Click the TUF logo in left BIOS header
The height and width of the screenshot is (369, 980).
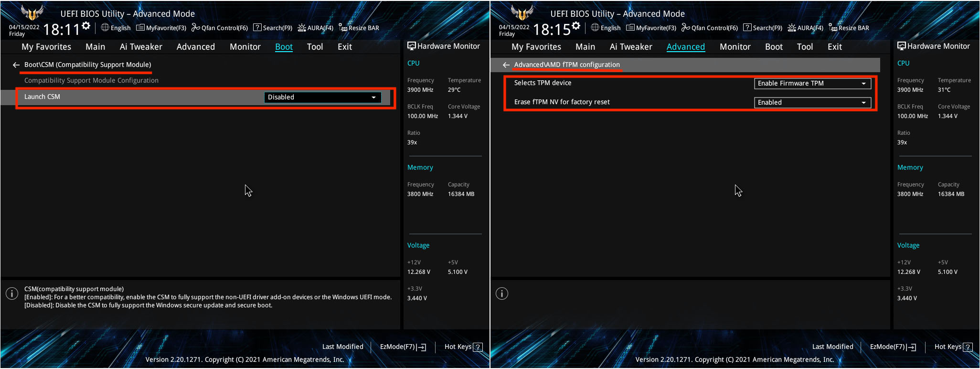tap(32, 13)
